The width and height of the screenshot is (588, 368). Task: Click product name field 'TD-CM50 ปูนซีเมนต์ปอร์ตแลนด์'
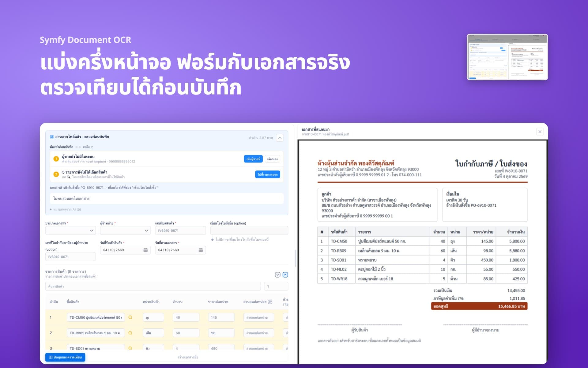coord(96,317)
